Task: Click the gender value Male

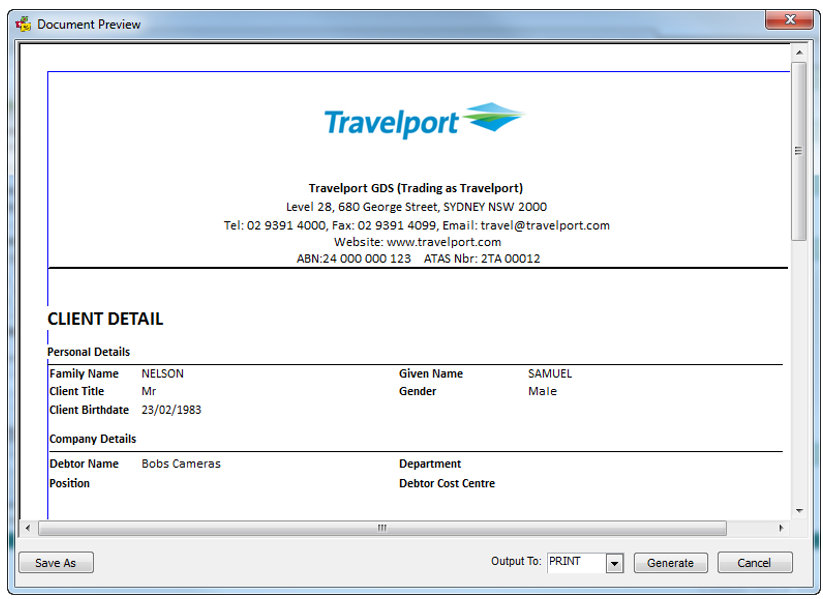Action: coord(543,391)
